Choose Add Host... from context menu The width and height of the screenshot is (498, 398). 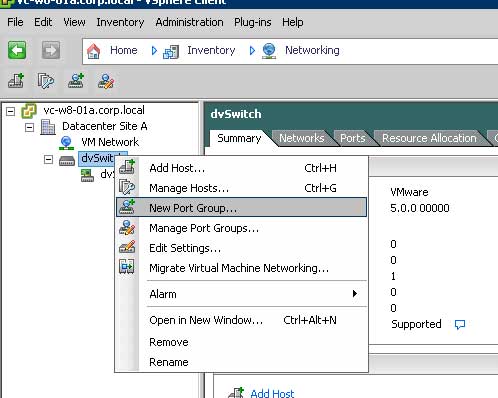point(242,168)
